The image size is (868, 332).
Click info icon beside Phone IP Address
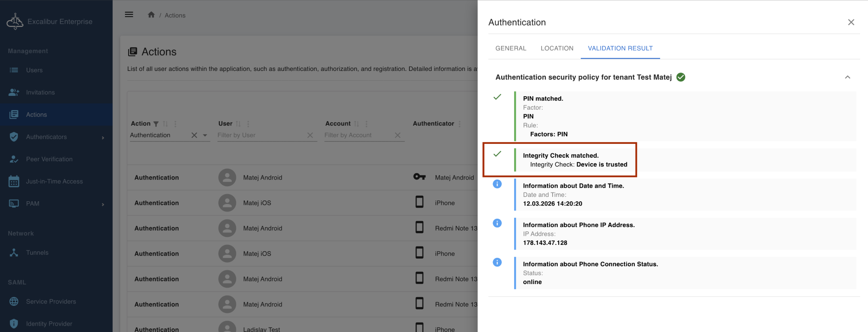tap(497, 223)
